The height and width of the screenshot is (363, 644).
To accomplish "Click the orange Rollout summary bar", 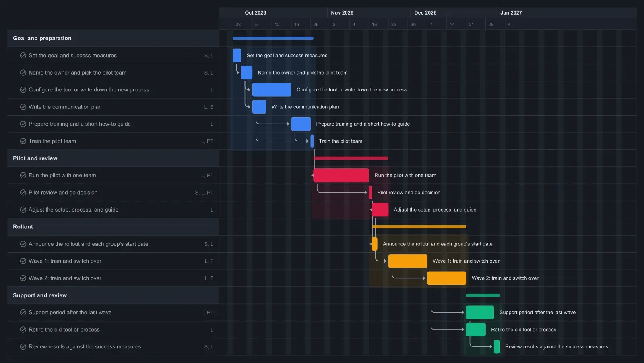I will (x=419, y=227).
